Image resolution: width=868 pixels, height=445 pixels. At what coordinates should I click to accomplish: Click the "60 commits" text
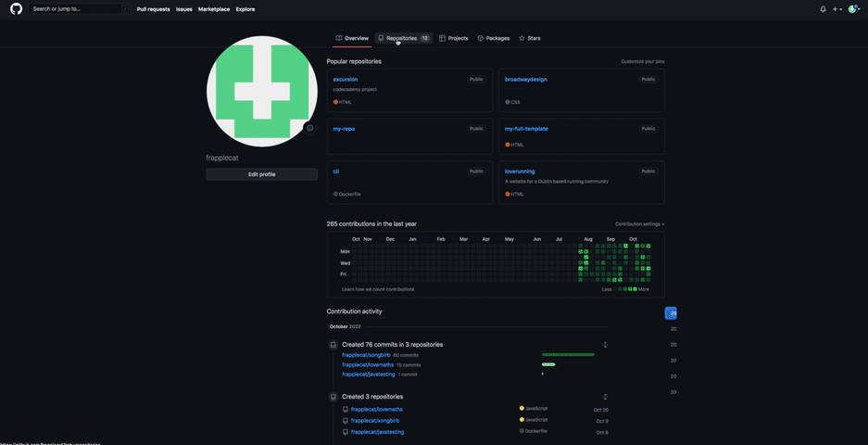click(406, 355)
